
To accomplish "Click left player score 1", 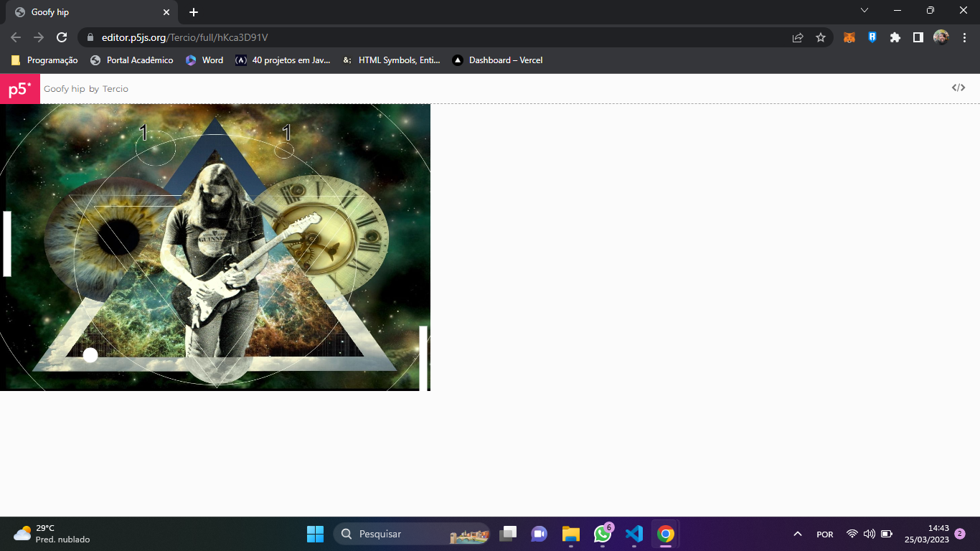I will click(x=143, y=133).
